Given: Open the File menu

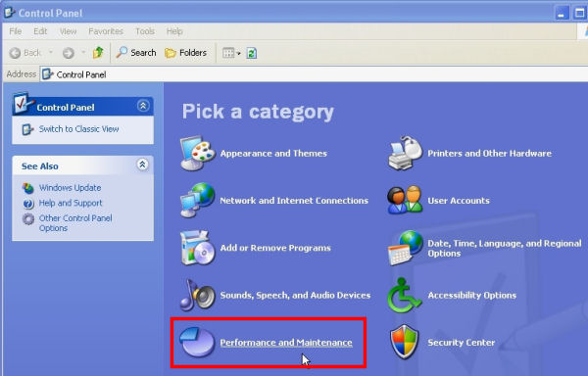Looking at the screenshot, I should coord(16,31).
